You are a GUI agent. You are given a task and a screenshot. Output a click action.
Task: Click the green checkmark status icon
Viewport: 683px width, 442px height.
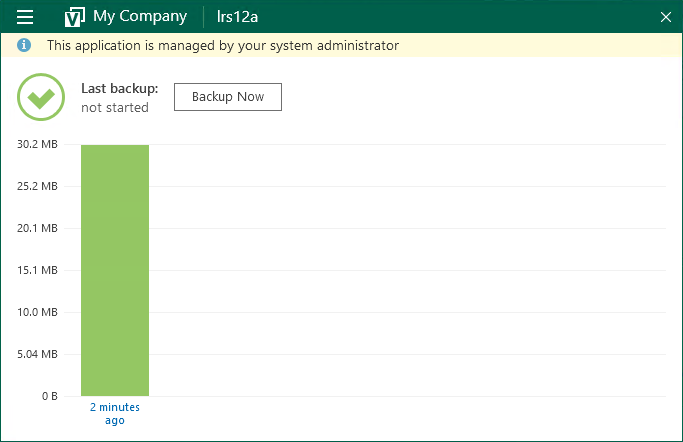(41, 98)
